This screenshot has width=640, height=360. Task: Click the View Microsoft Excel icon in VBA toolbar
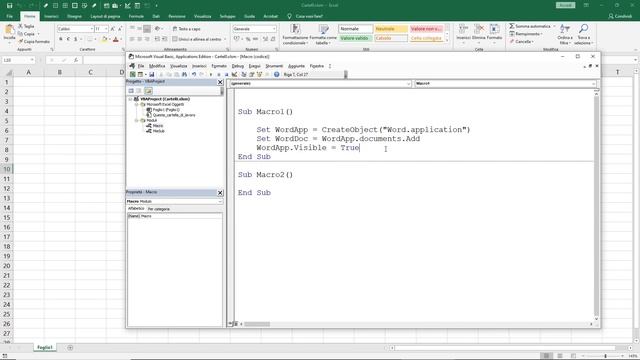(133, 74)
